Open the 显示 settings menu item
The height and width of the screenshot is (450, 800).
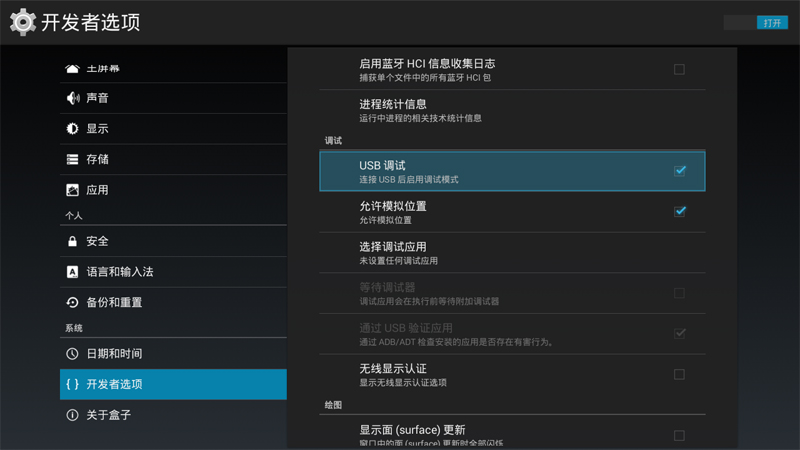coord(173,129)
